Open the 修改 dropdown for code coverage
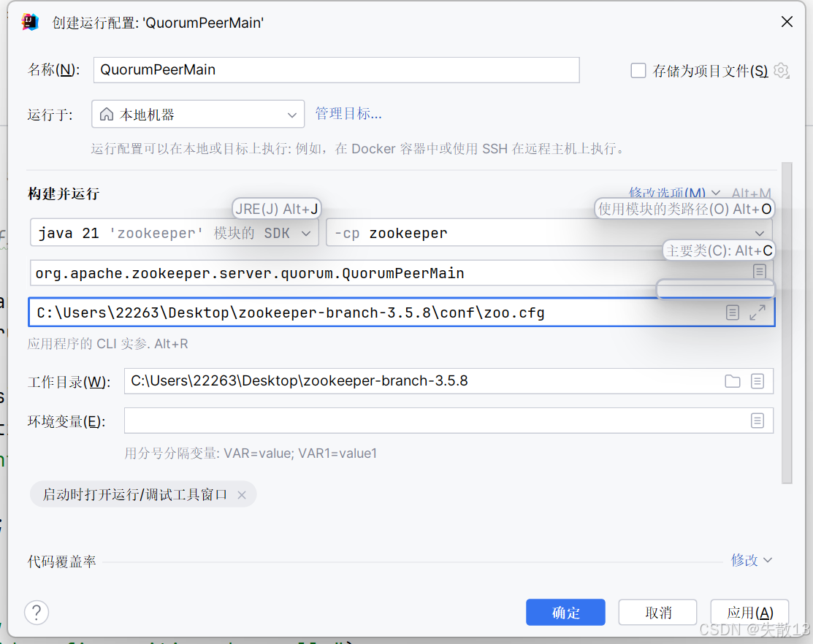Screen dimensions: 813x644 (x=752, y=559)
